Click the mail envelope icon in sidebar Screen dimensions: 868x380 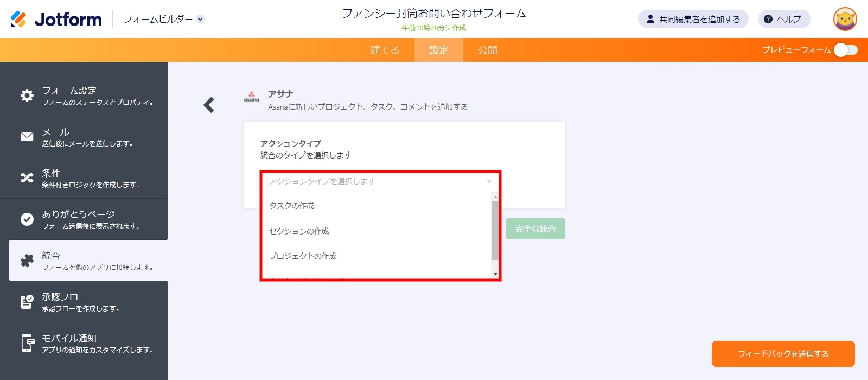[x=27, y=137]
